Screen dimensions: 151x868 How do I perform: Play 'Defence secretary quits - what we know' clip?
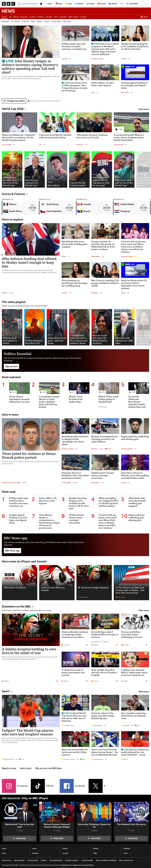[57, 327]
